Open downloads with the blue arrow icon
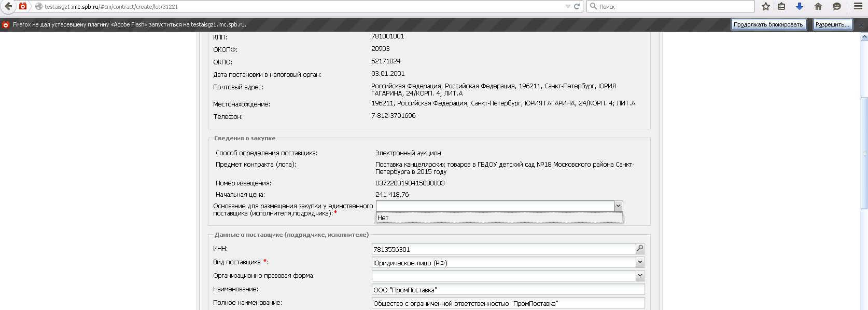Viewport: 868px width, 310px height. coord(799,6)
